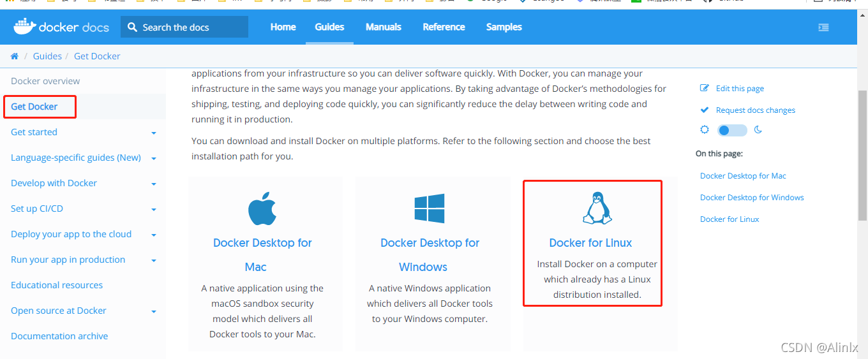Click the moon dark-mode icon
Viewport: 868px width, 359px height.
coord(758,129)
